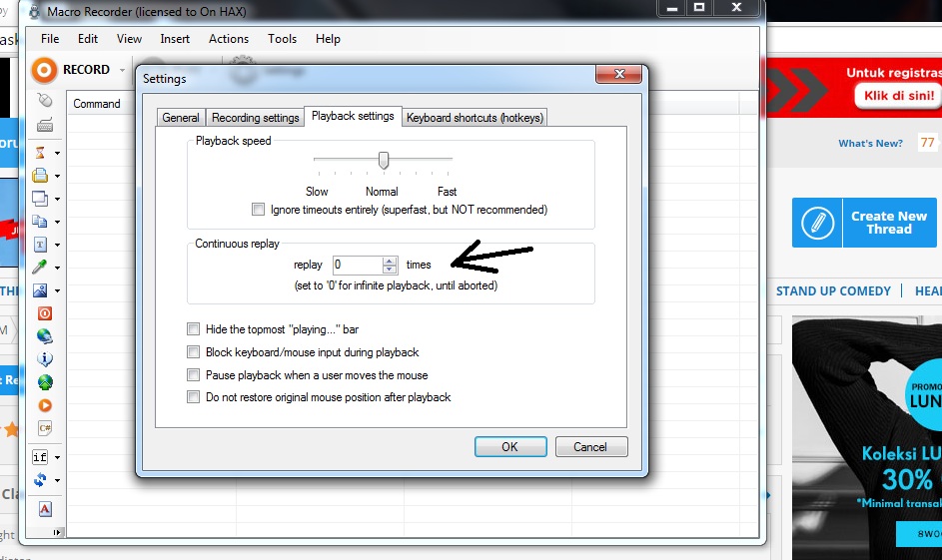Click the C# script icon

point(44,428)
